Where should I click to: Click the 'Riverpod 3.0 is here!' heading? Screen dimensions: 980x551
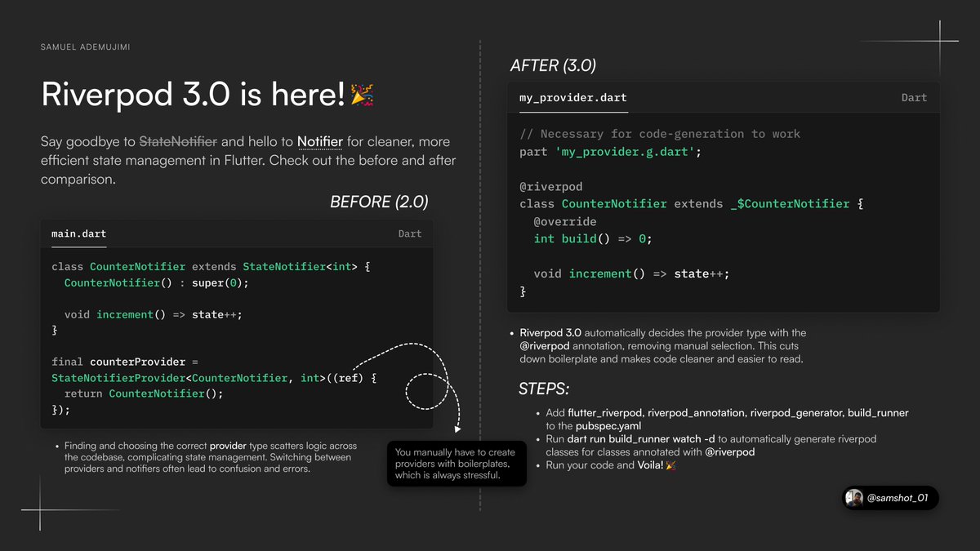coord(194,96)
